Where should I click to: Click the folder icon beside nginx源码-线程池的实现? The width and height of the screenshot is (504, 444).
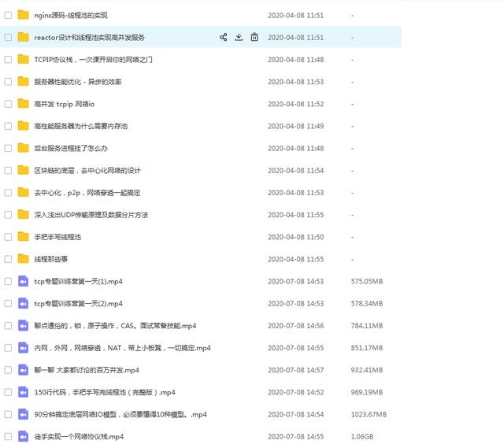point(23,15)
